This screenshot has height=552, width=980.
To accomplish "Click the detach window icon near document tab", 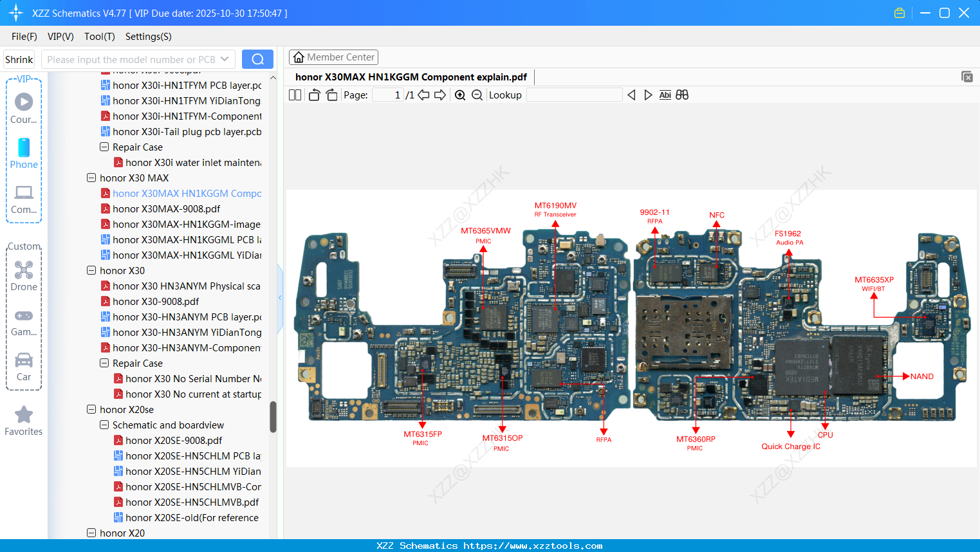I will click(x=967, y=77).
